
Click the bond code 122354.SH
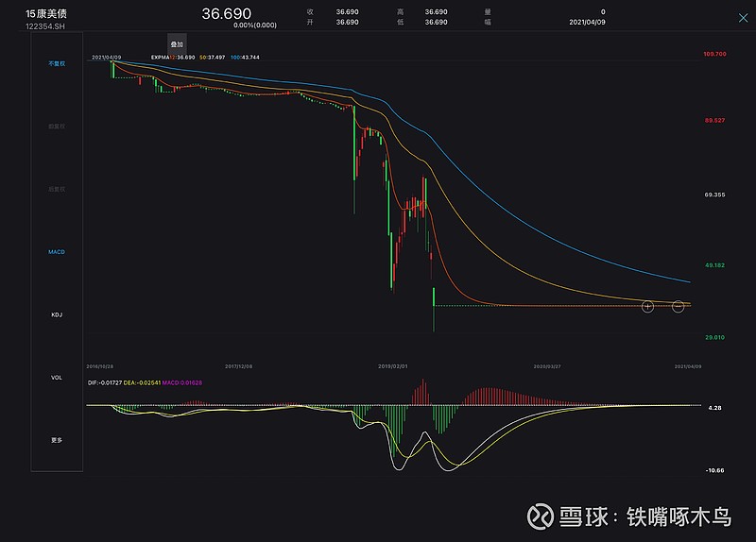coord(44,26)
